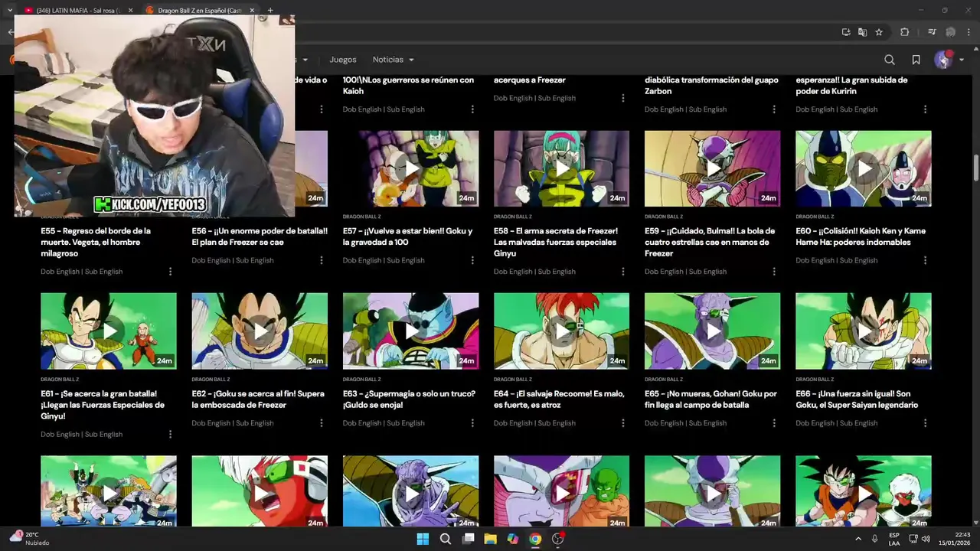Open more options for episode E57
The height and width of the screenshot is (551, 980).
tap(472, 260)
